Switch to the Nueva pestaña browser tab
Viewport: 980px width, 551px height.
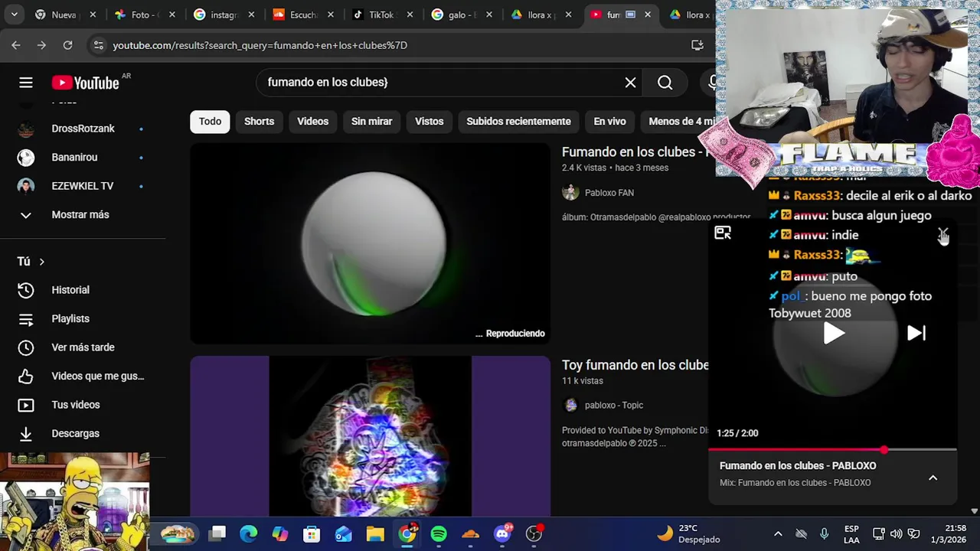(x=63, y=15)
